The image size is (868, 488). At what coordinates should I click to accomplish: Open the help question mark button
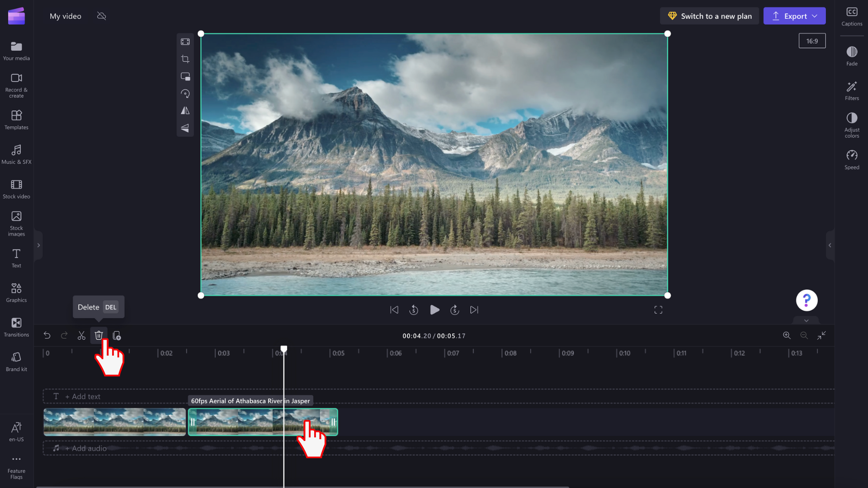(x=807, y=300)
